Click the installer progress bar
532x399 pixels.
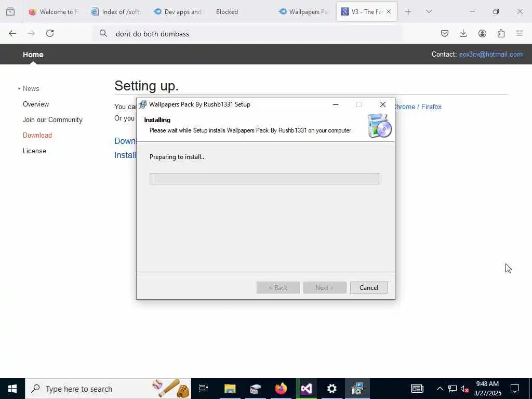click(264, 179)
